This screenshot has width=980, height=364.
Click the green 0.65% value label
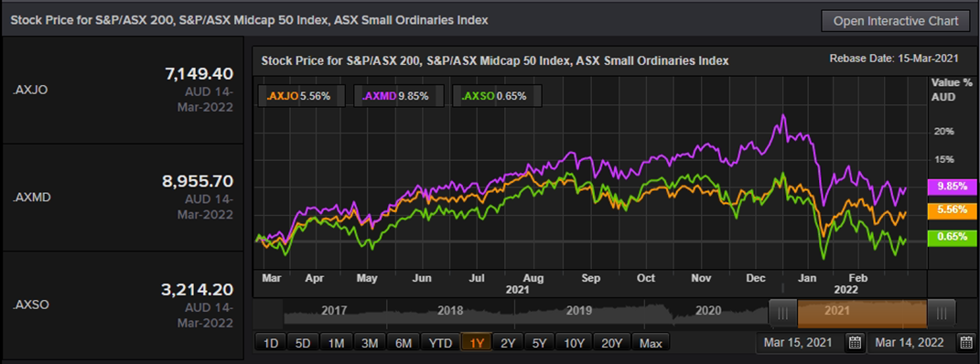pos(953,237)
